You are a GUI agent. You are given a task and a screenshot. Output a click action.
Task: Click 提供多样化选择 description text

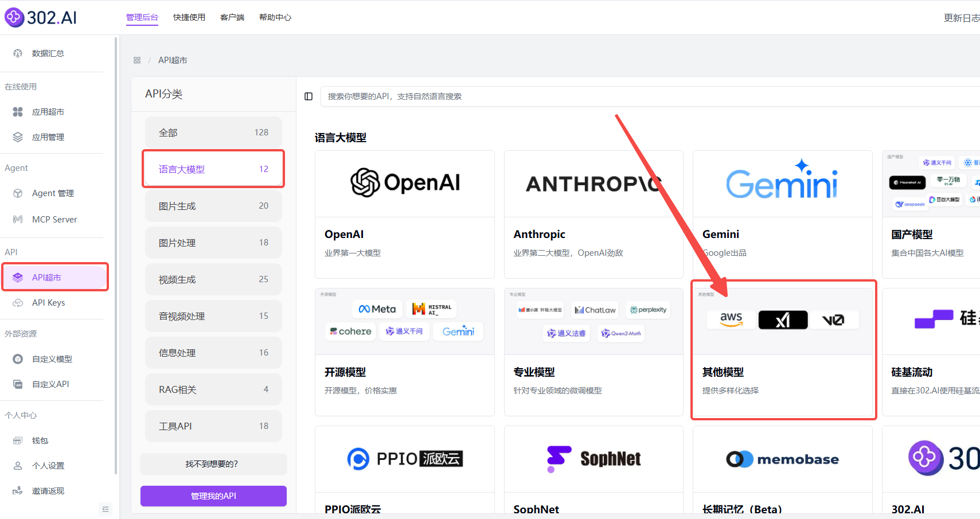click(x=731, y=391)
